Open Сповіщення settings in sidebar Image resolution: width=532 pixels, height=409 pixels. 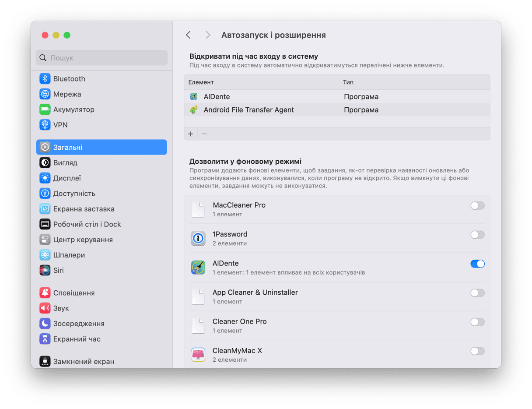(x=101, y=293)
